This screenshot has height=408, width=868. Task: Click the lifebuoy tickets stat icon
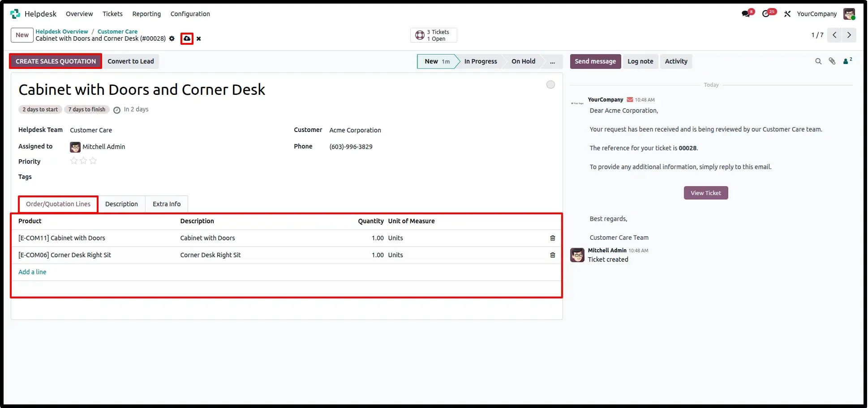420,35
